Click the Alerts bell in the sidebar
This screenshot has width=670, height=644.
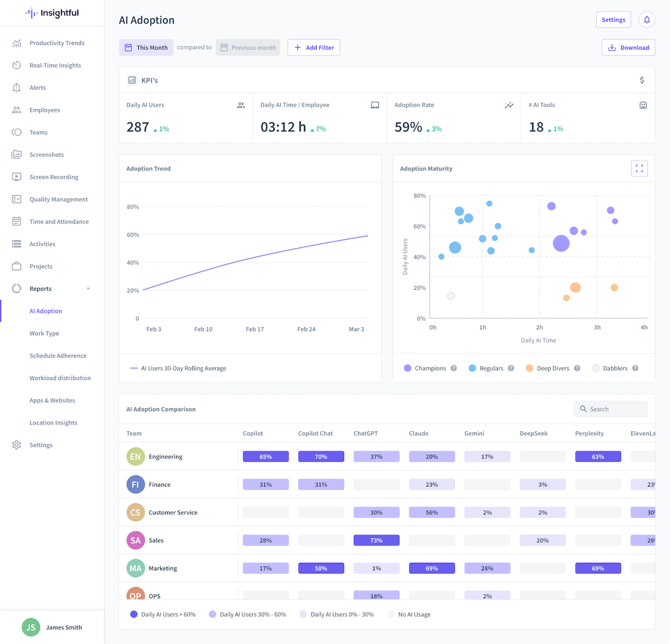(17, 88)
